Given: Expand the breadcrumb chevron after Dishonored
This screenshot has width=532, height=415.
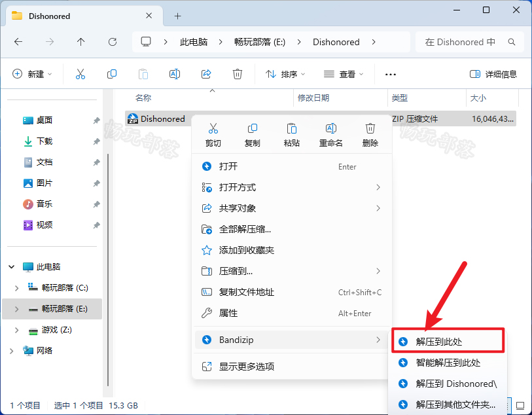Looking at the screenshot, I should (x=374, y=42).
